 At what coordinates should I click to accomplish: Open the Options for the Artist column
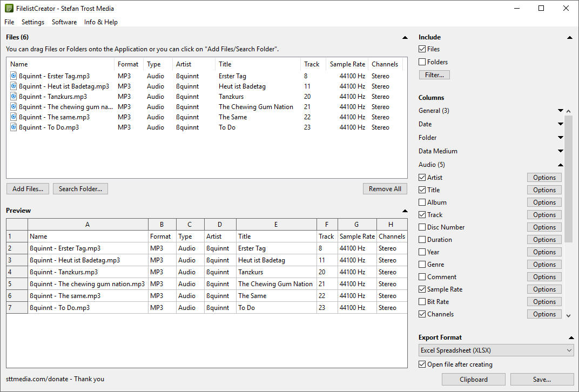click(x=544, y=177)
